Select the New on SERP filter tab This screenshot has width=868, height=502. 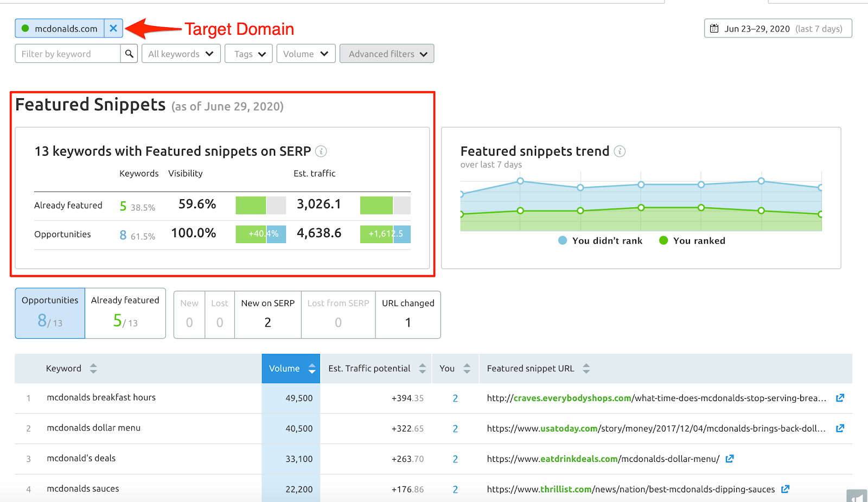[x=267, y=314]
